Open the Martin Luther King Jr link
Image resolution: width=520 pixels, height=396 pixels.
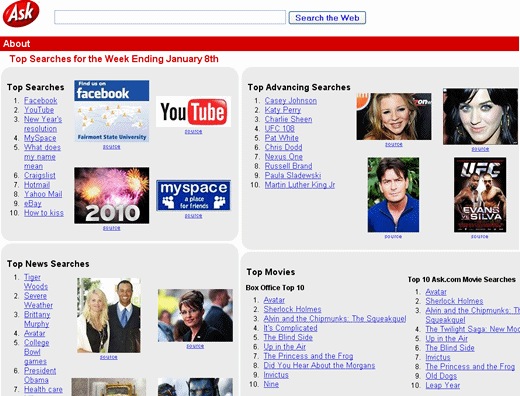(x=300, y=184)
